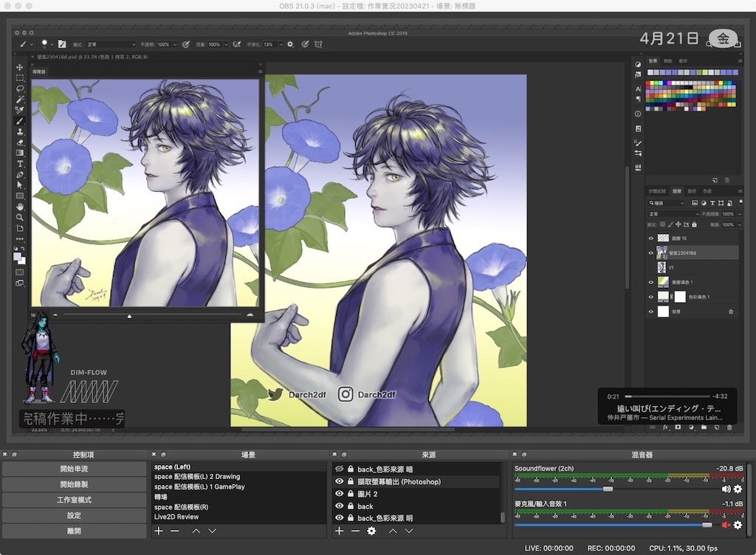756x555 pixels.
Task: Add a source with the plus icon
Action: pyautogui.click(x=340, y=531)
